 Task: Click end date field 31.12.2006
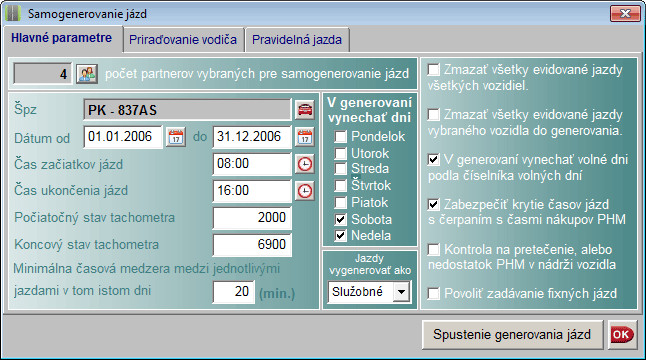(252, 137)
